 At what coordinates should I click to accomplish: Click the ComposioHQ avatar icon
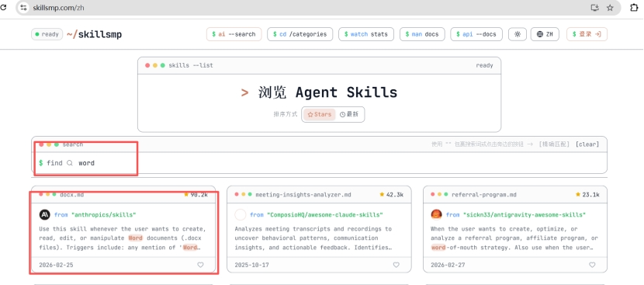click(241, 214)
